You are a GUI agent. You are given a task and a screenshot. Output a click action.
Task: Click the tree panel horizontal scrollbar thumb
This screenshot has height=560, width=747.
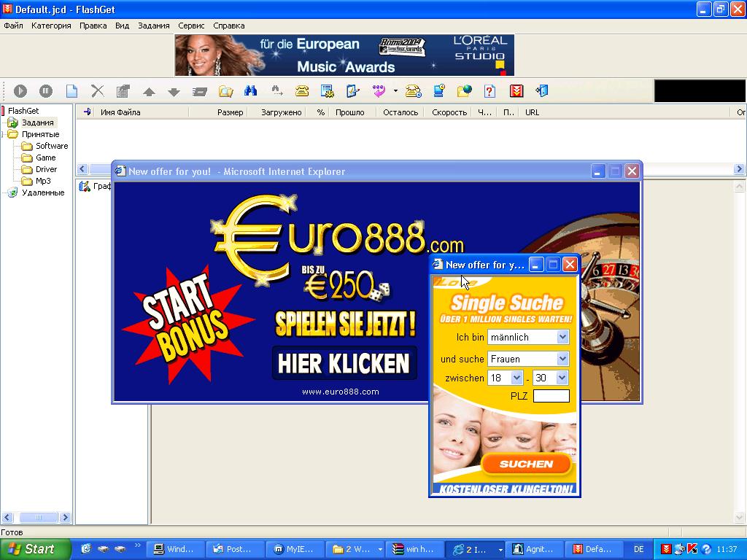coord(38,517)
